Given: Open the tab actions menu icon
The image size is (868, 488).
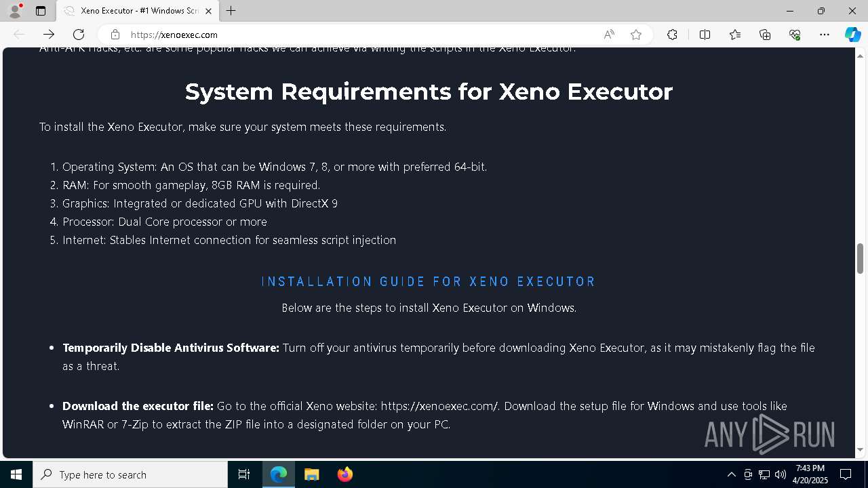Looking at the screenshot, I should 41,11.
